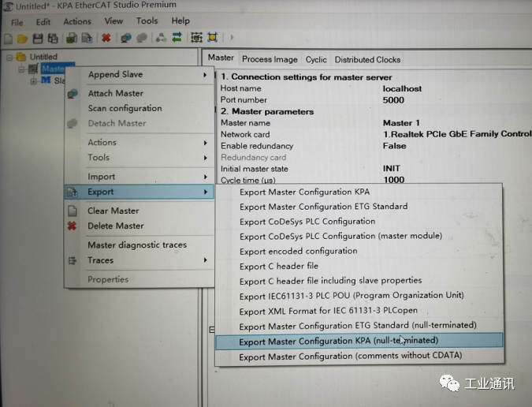The height and width of the screenshot is (407, 532).
Task: Open the File menu
Action: click(x=17, y=22)
